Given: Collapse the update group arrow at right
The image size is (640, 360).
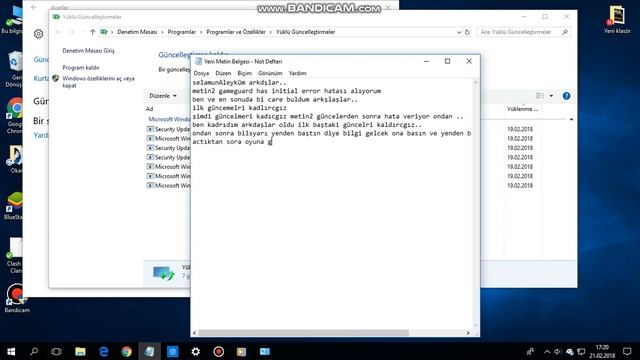Looking at the screenshot, I should pos(571,119).
